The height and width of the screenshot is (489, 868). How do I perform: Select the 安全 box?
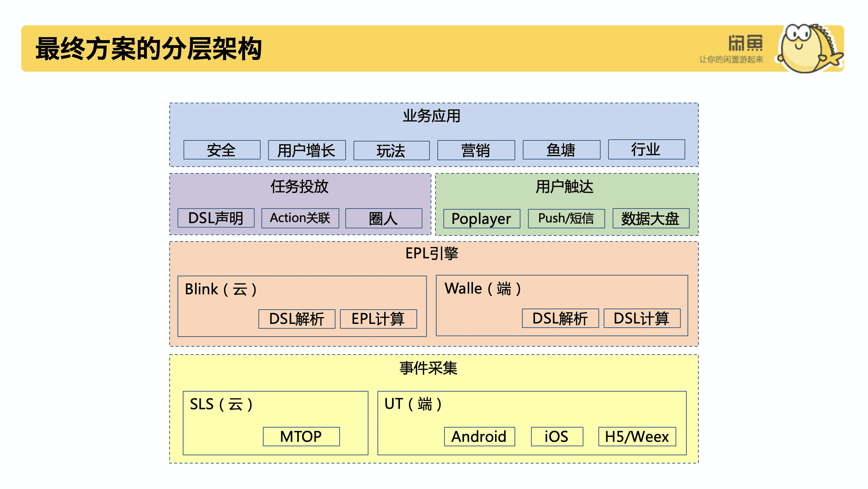click(x=222, y=150)
